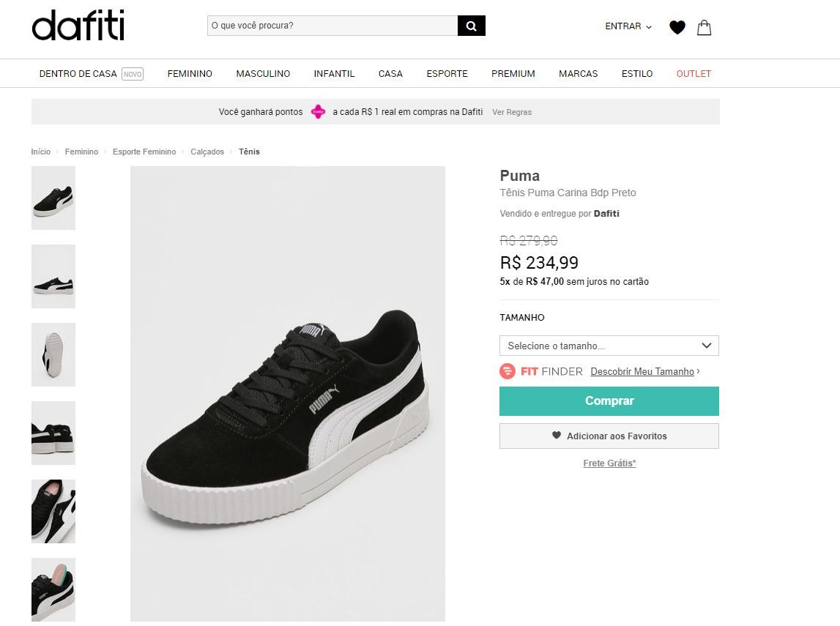The width and height of the screenshot is (840, 626).
Task: Go to Esporte Feminino breadcrumb
Action: tap(144, 152)
